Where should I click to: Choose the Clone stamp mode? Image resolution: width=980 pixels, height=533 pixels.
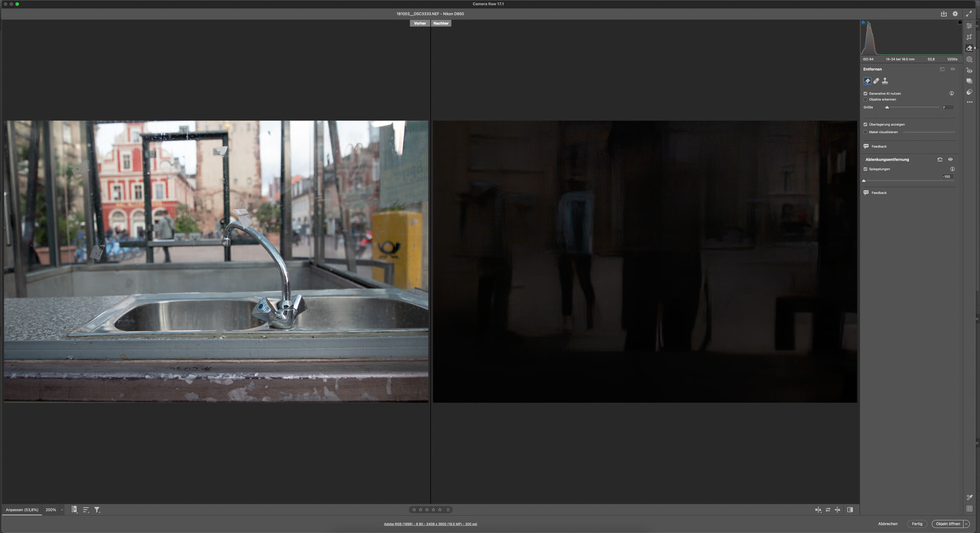click(885, 81)
